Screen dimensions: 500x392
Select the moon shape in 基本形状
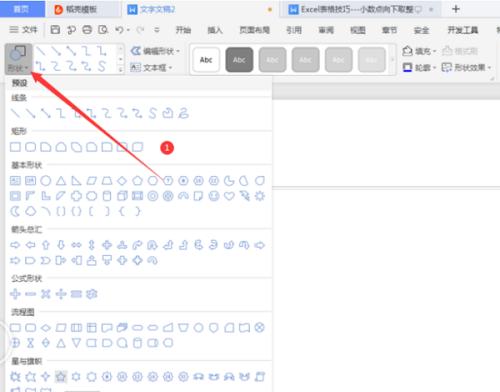[15, 211]
